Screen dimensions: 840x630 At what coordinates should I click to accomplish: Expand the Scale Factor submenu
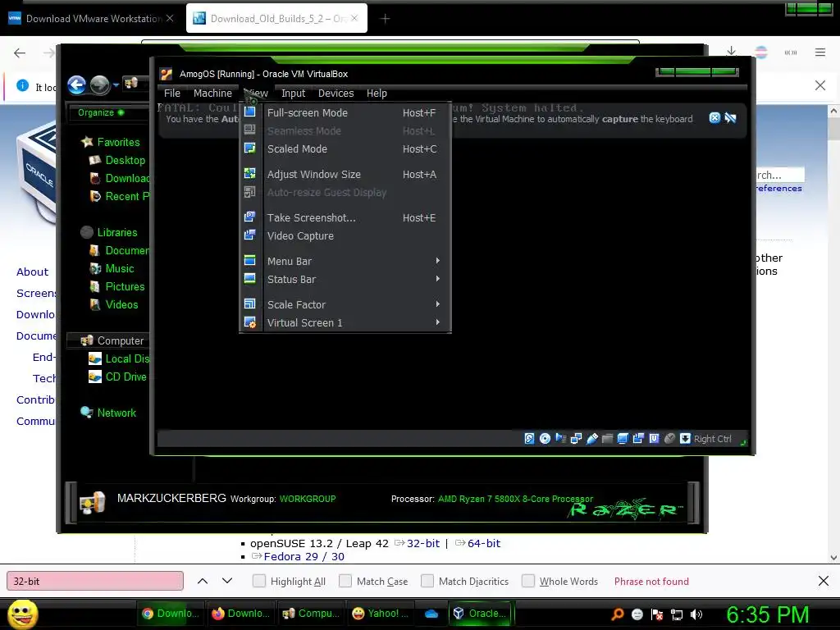345,304
